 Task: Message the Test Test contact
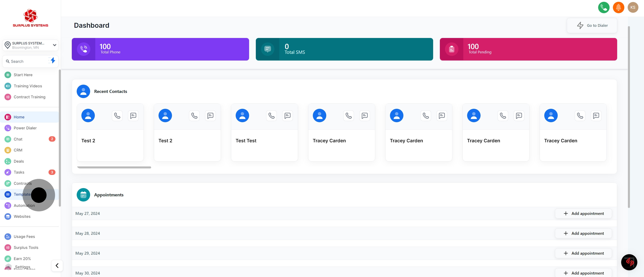(287, 116)
